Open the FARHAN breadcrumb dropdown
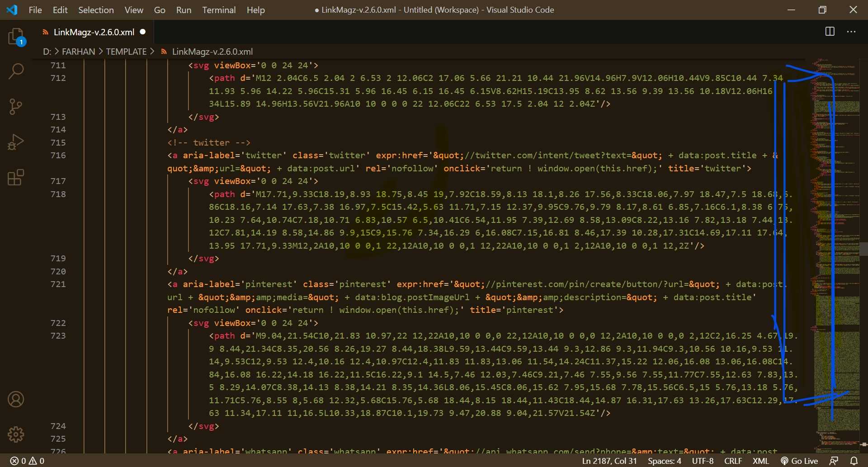868x467 pixels. coord(78,51)
